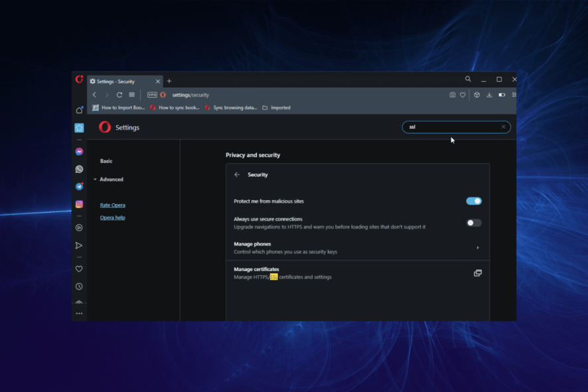This screenshot has height=392, width=588.
Task: Open the Basic settings section
Action: tap(106, 161)
